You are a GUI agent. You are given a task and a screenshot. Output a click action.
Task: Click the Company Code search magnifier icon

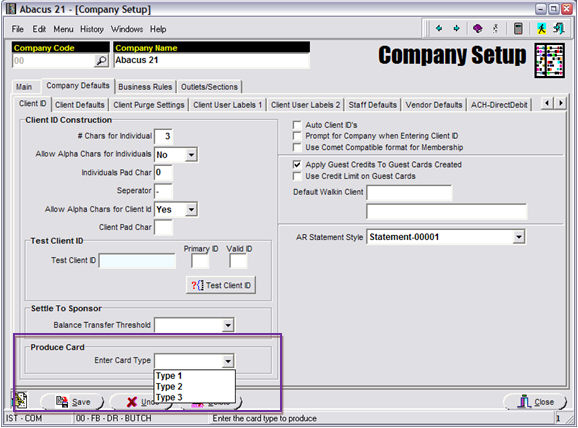pyautogui.click(x=101, y=61)
